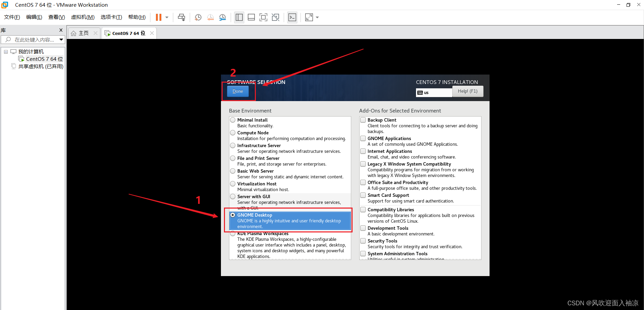Viewport: 644px width, 310px height.
Task: Switch to the 主页 home tab
Action: [x=84, y=33]
